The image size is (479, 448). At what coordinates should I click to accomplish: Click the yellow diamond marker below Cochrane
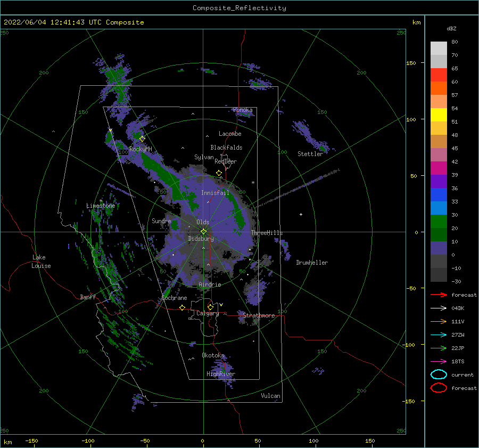coord(182,308)
